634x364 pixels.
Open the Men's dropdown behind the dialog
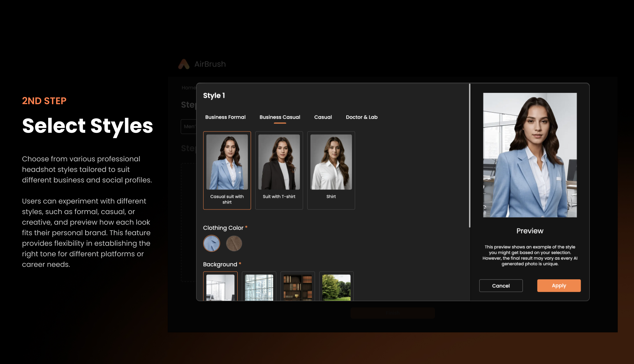pos(189,127)
